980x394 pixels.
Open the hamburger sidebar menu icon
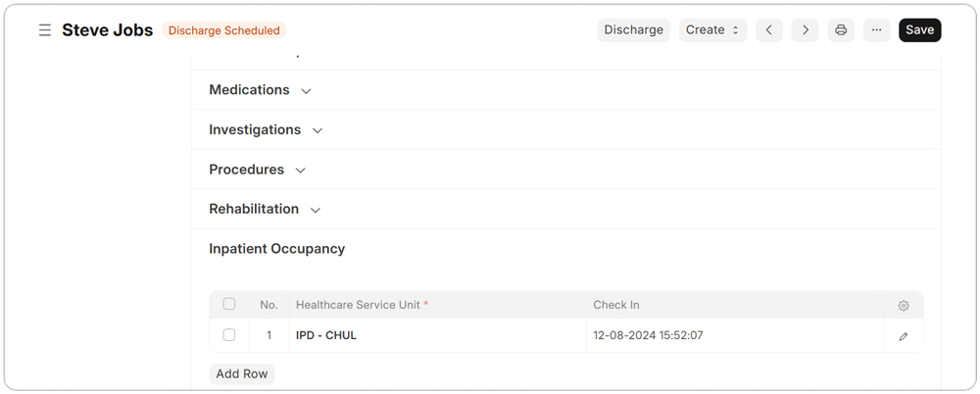(x=45, y=30)
